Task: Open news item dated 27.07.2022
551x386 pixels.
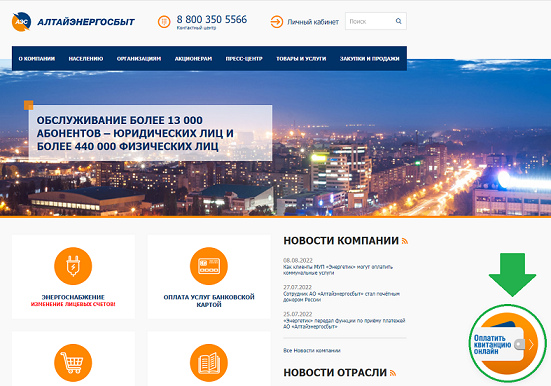Action: coord(342,297)
